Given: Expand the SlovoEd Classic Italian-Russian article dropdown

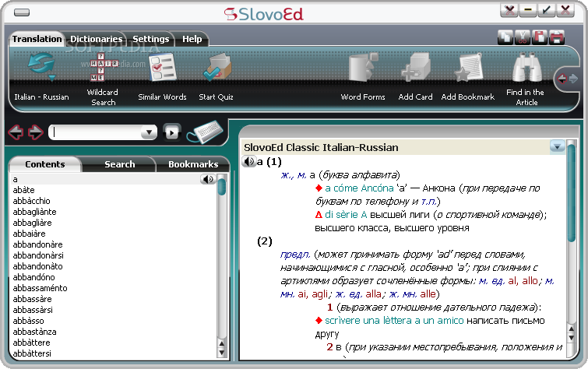Looking at the screenshot, I should point(558,146).
